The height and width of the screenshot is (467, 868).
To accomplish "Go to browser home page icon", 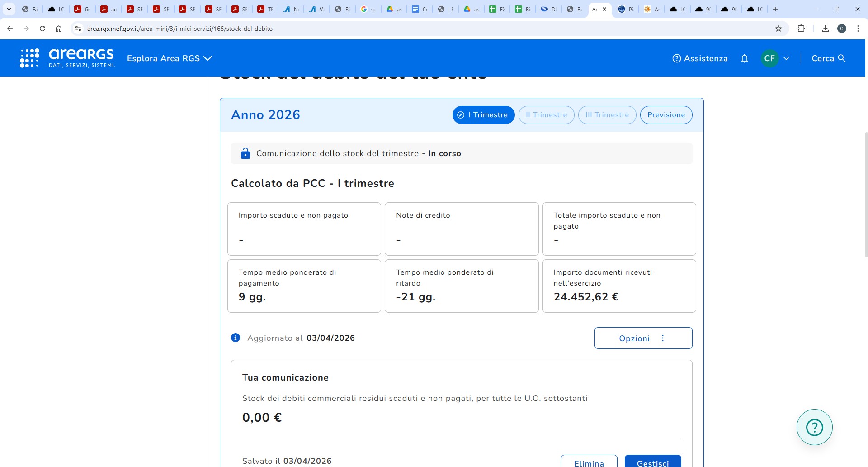I will [59, 29].
